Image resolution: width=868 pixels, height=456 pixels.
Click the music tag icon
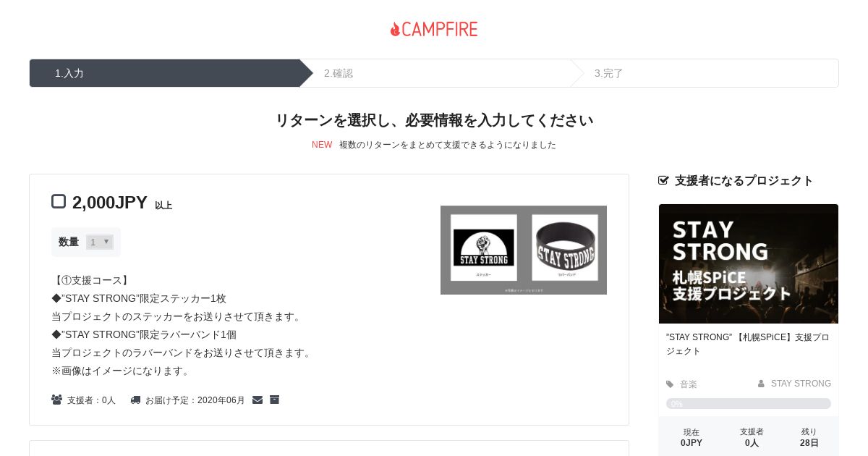click(x=670, y=384)
